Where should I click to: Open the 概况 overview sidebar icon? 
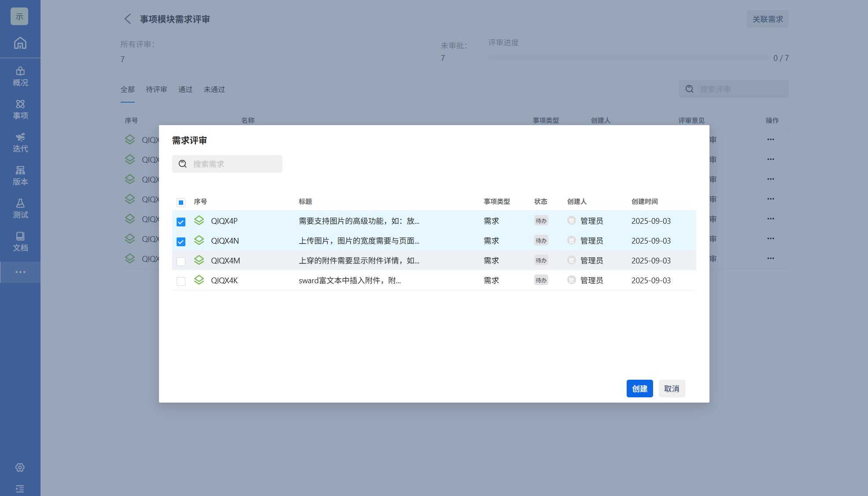coord(20,77)
